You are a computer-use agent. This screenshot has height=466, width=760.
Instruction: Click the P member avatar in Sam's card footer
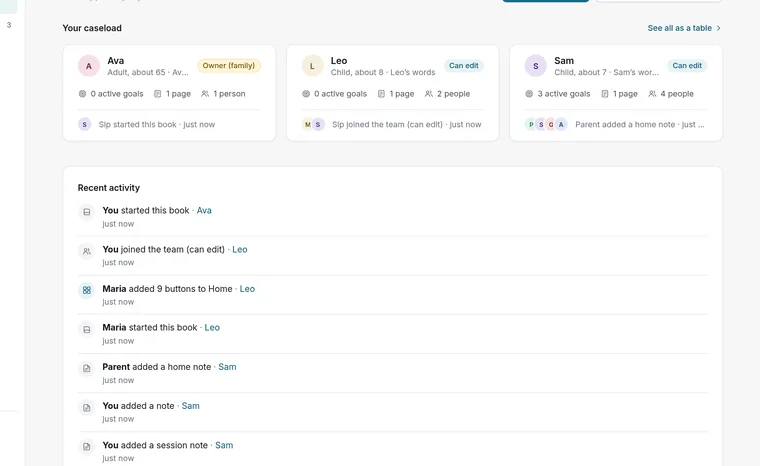click(531, 125)
